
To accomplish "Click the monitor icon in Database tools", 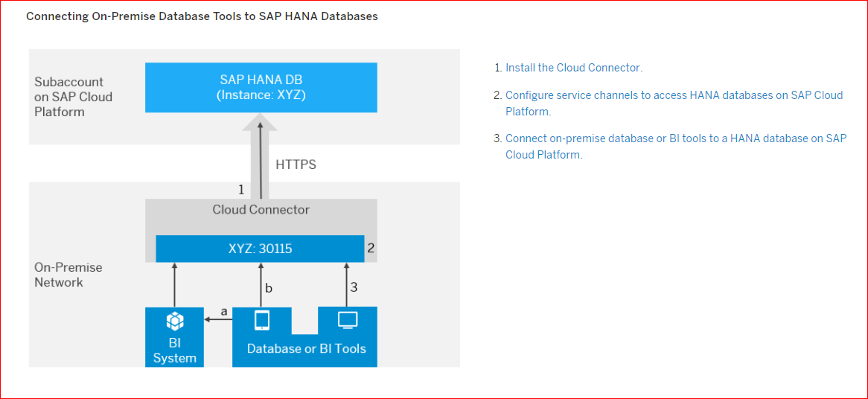I will (x=348, y=319).
